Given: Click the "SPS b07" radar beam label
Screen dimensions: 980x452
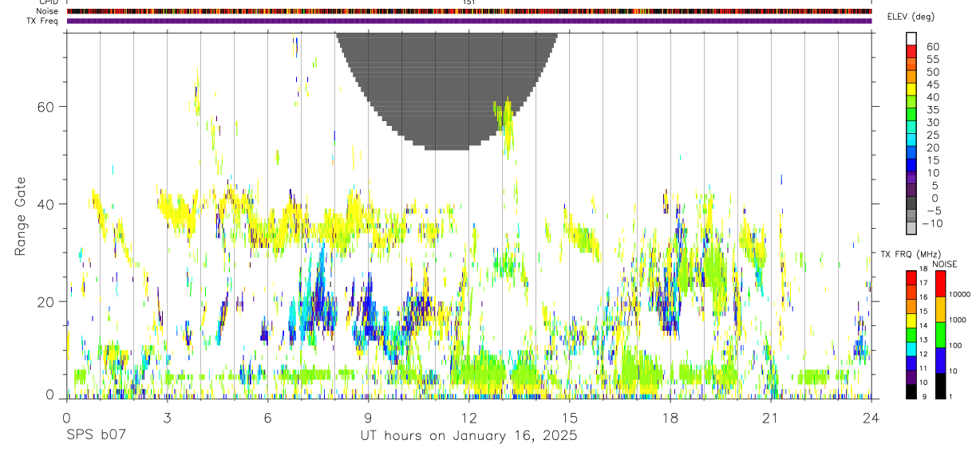Looking at the screenshot, I should click(x=95, y=435).
